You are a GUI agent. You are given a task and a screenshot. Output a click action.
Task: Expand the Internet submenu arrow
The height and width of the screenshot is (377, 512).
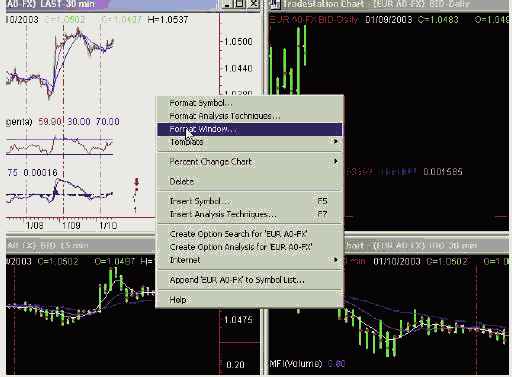(x=336, y=260)
